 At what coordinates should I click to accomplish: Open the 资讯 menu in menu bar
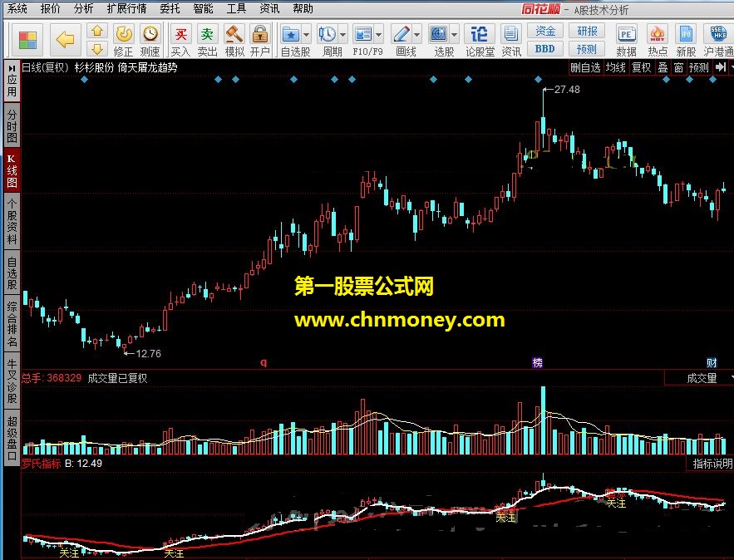[x=269, y=8]
